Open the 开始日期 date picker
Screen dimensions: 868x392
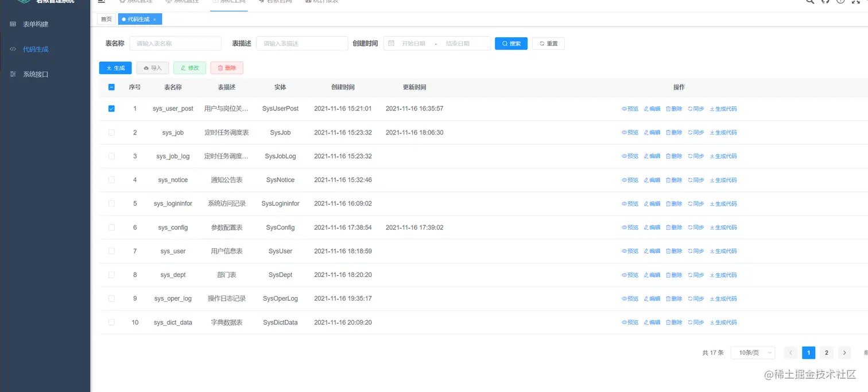(x=413, y=44)
